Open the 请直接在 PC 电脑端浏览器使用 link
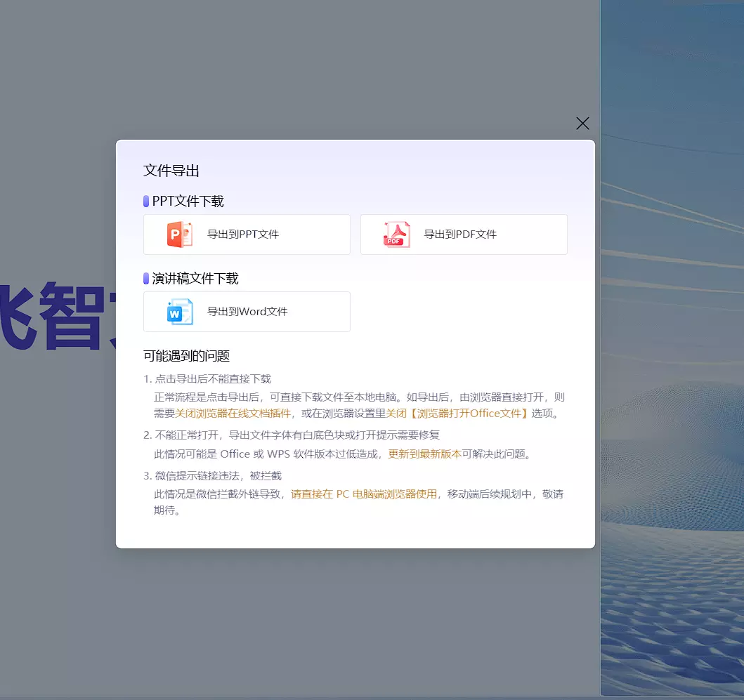Viewport: 744px width, 700px height. tap(364, 494)
